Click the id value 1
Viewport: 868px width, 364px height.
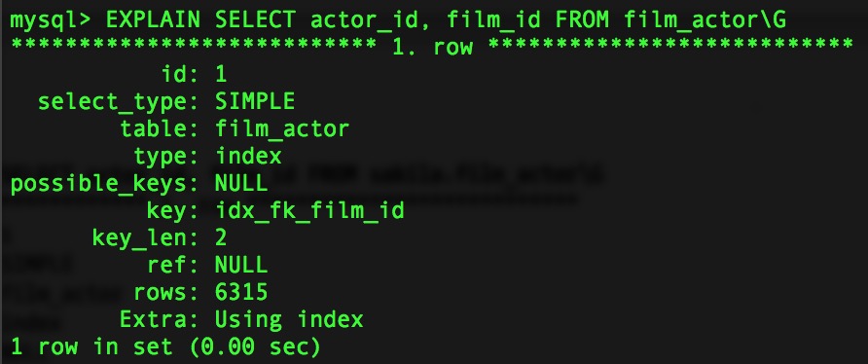[221, 74]
